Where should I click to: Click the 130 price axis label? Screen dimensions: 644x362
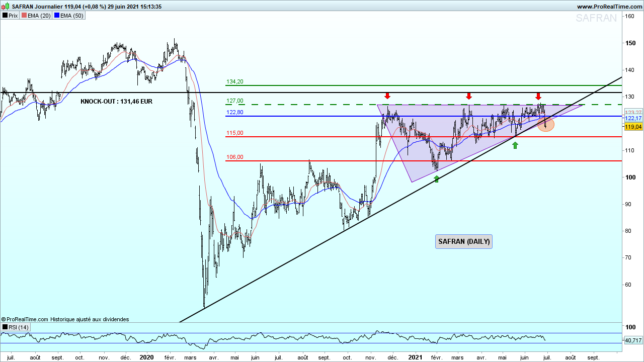pyautogui.click(x=629, y=97)
